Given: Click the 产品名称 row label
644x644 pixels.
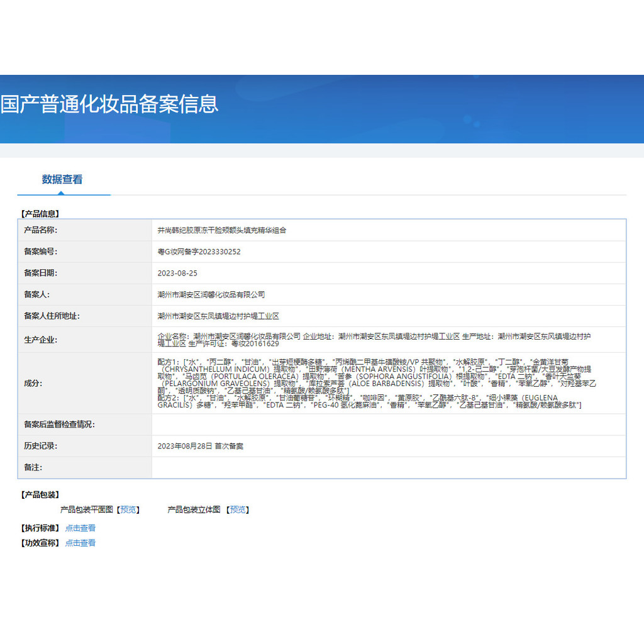Looking at the screenshot, I should pos(40,230).
